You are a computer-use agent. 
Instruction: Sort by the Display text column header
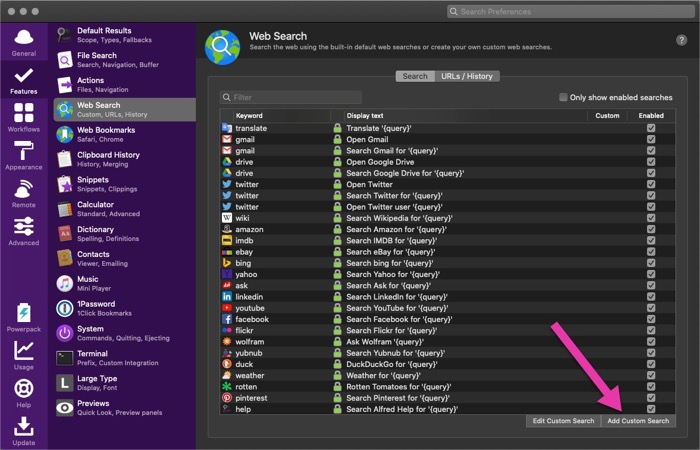click(x=466, y=116)
